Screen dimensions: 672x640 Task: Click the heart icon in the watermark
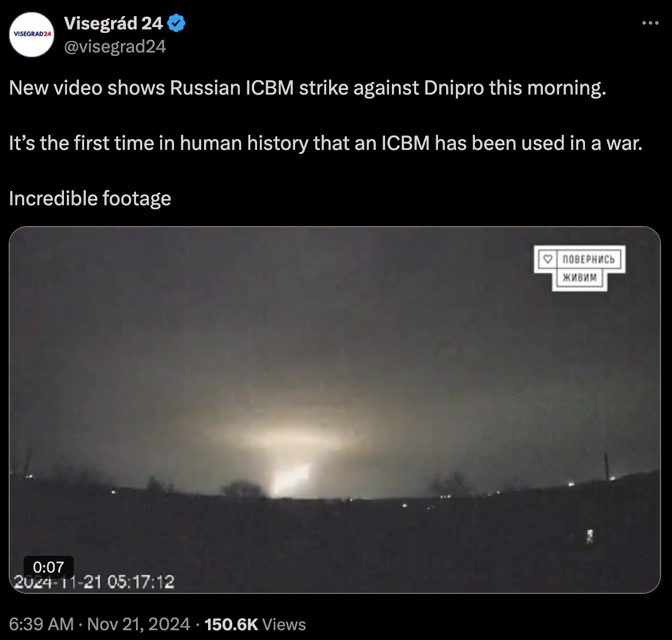[548, 259]
